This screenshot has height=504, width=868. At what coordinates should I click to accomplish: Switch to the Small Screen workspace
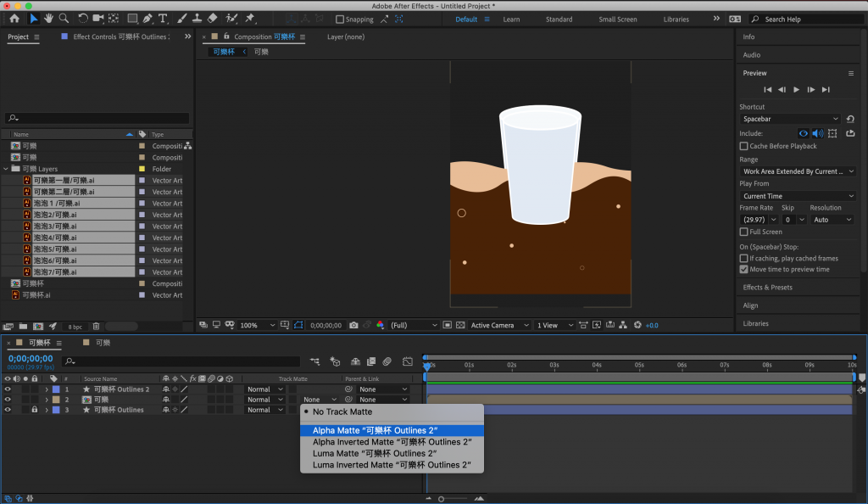coord(617,20)
